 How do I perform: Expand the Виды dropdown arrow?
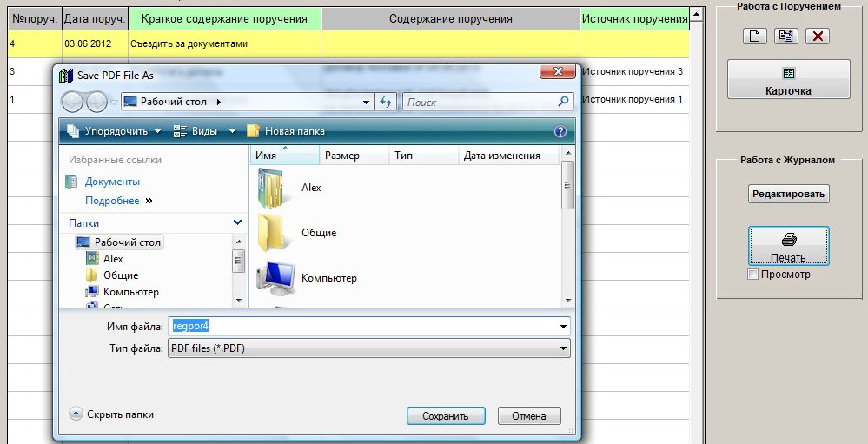pos(233,131)
